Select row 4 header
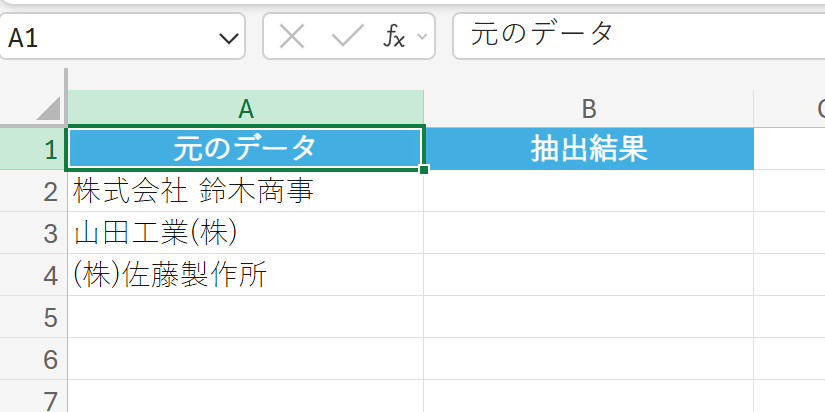Image resolution: width=825 pixels, height=412 pixels. 50,275
